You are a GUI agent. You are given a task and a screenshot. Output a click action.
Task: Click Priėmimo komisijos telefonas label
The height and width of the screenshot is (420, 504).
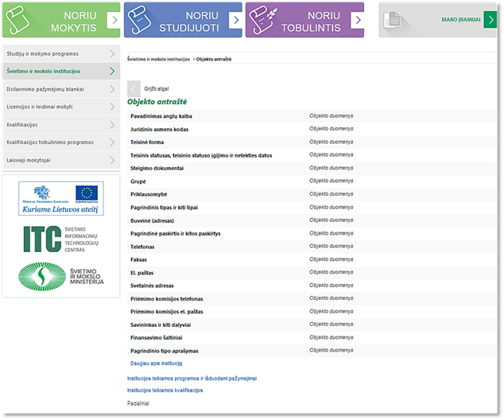click(167, 299)
